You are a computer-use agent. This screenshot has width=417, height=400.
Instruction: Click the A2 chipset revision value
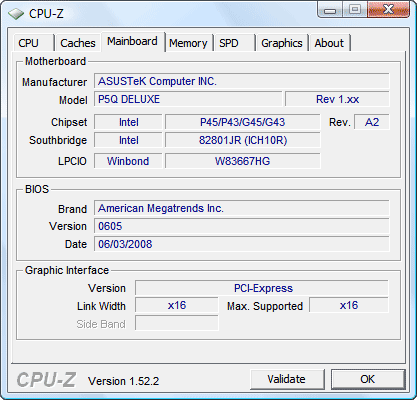pos(372,122)
